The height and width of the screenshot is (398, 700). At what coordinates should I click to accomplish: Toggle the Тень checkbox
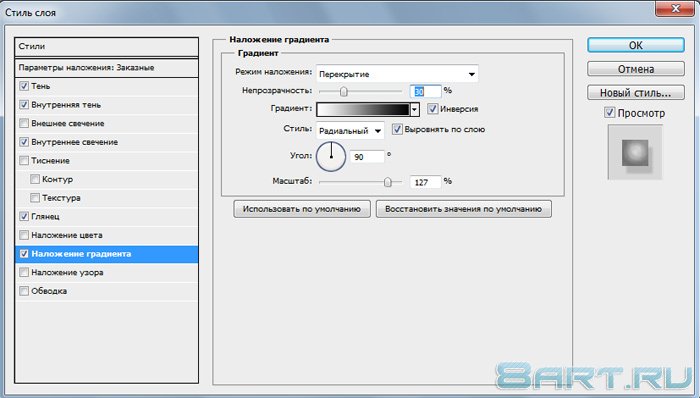pyautogui.click(x=24, y=86)
